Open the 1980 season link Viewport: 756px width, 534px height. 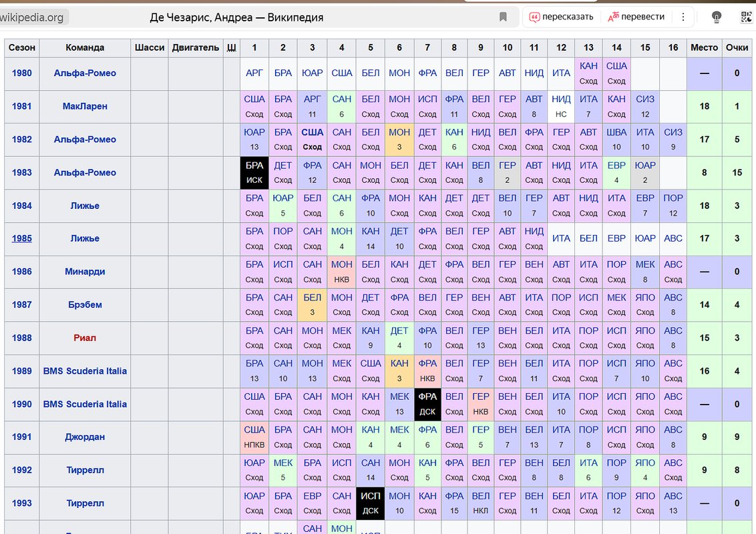point(21,73)
